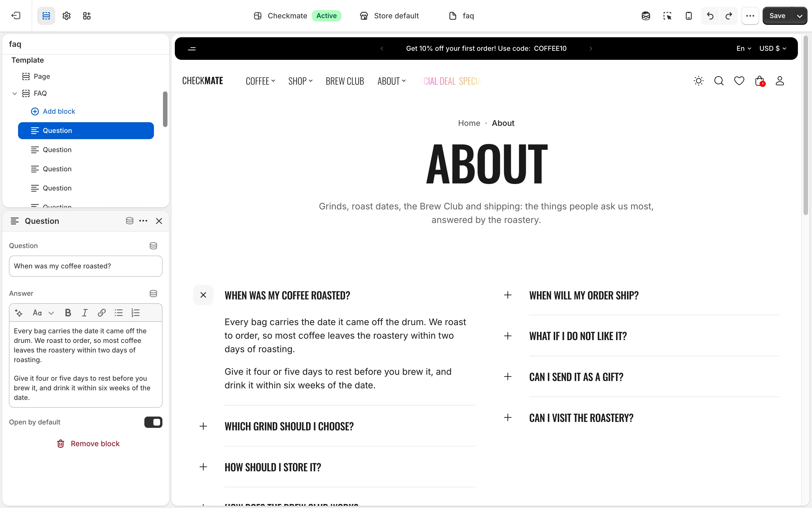Connect dynamic source for Answer field

click(153, 294)
